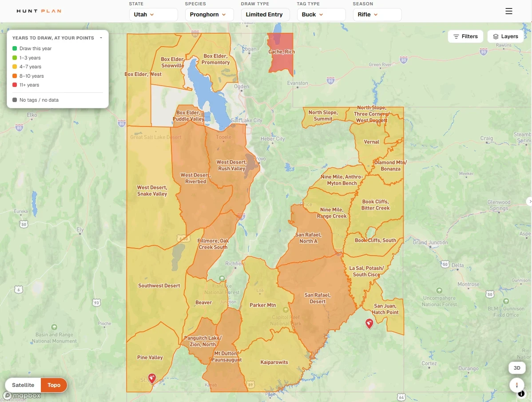Select the Cache, Rich hunt unit
Screen dimensions: 532x402
tap(281, 52)
